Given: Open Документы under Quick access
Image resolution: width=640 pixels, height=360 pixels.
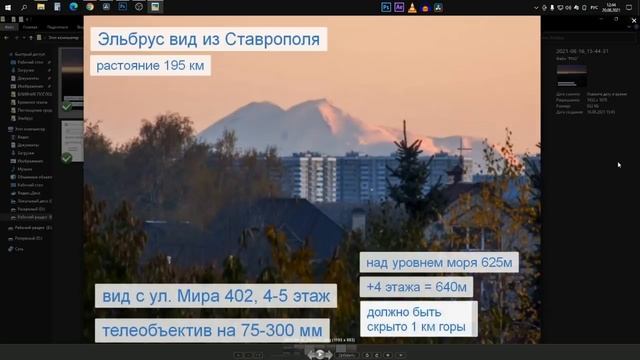Looking at the screenshot, I should pyautogui.click(x=28, y=78).
